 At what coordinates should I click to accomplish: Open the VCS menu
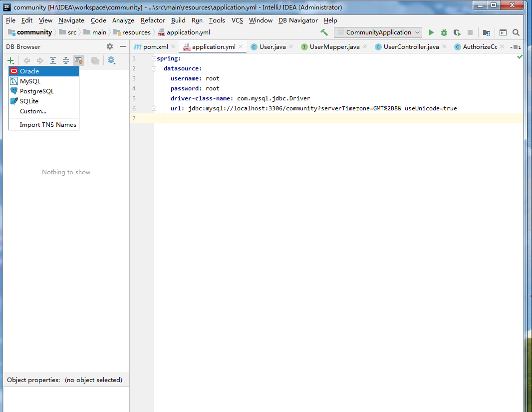(237, 20)
